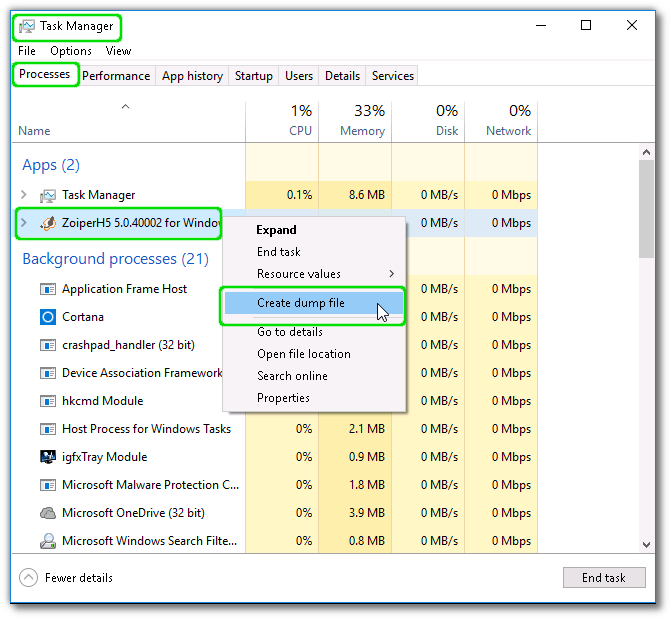
Task: Expand the Task Manager app row
Action: [x=24, y=195]
